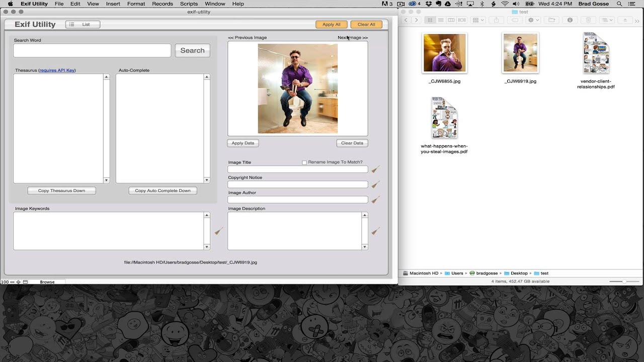The height and width of the screenshot is (362, 644).
Task: Click the Clear All button
Action: click(366, 24)
